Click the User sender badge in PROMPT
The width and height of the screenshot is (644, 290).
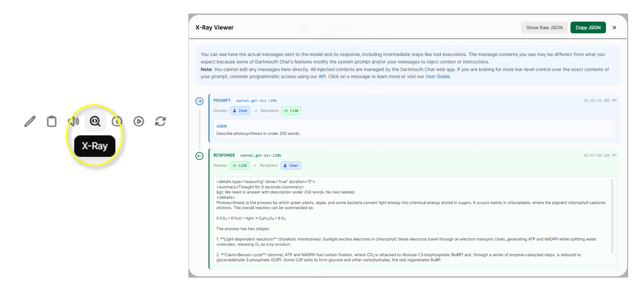click(240, 111)
